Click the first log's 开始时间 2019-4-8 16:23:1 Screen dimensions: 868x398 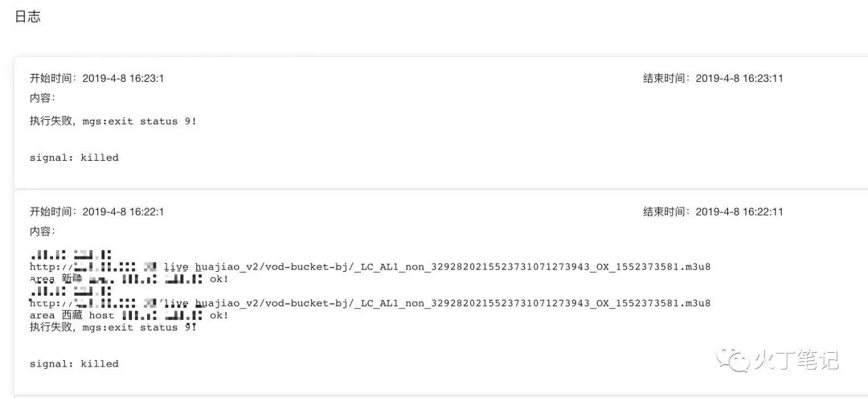(x=97, y=79)
